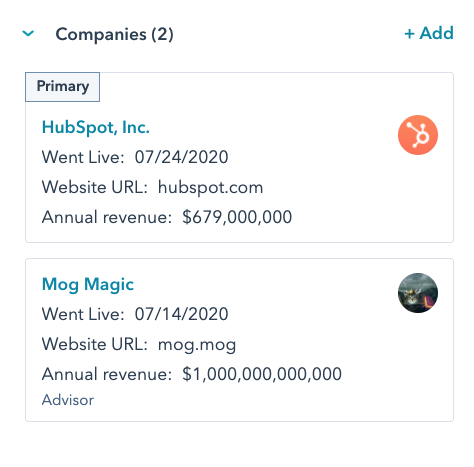Click the HubSpot Annual revenue label
474x467 pixels.
coord(107,217)
